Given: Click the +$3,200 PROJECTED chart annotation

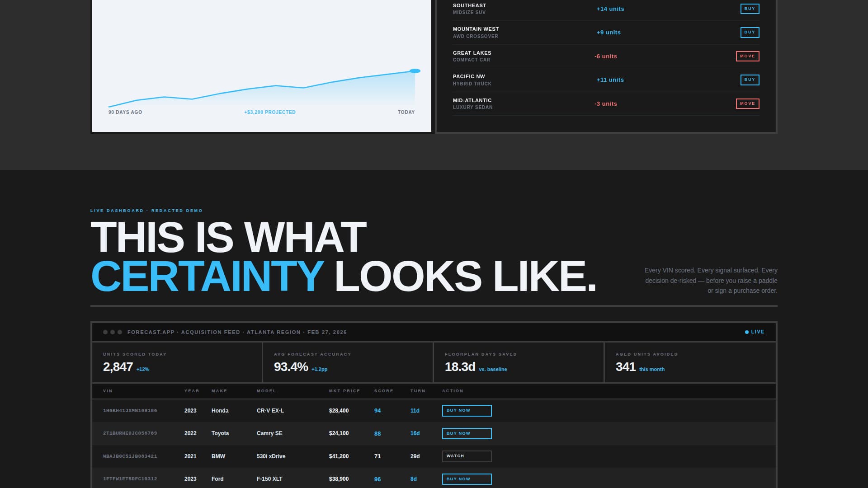Looking at the screenshot, I should click(269, 112).
